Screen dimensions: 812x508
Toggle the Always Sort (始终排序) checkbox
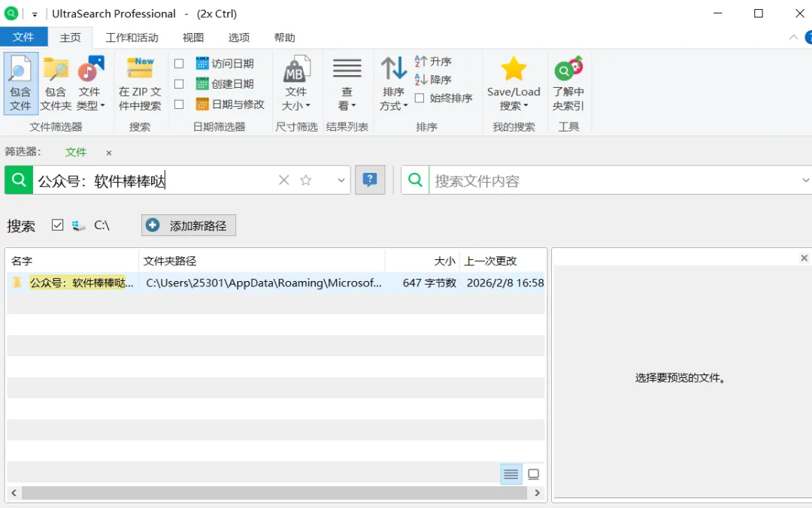click(420, 98)
